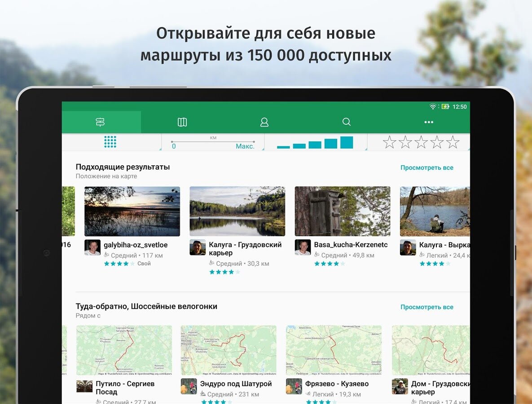Expand the difficulty level bars filter

pos(315,142)
